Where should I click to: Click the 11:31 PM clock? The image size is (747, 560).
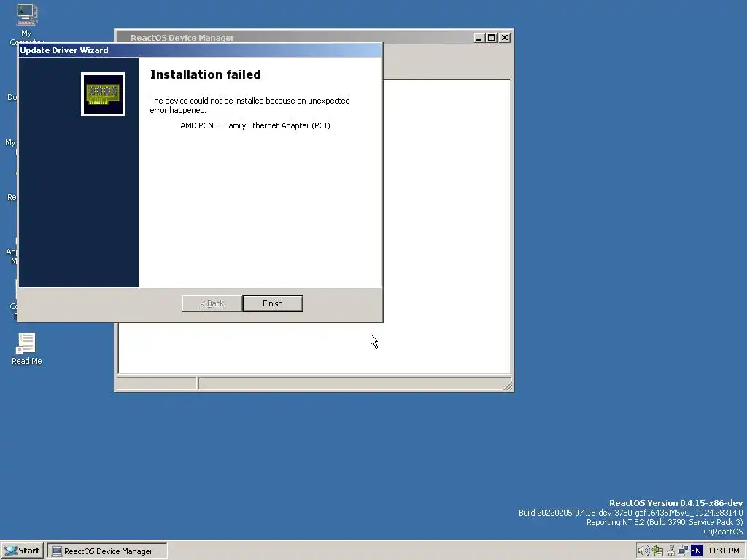tap(724, 551)
